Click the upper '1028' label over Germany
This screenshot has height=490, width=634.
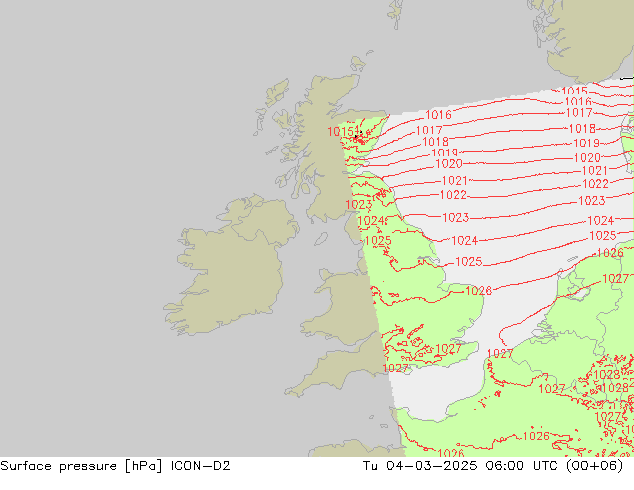(x=607, y=374)
